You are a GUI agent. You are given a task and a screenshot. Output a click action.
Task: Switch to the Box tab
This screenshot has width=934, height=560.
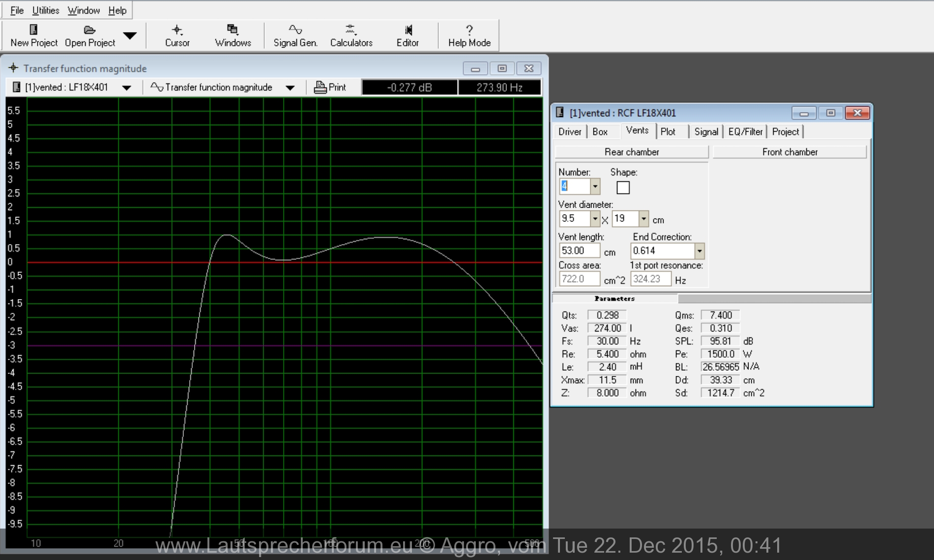[x=600, y=132]
